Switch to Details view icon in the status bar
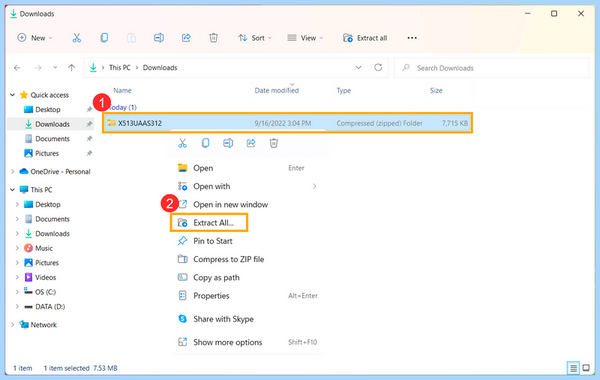Image resolution: width=600 pixels, height=380 pixels. point(573,368)
